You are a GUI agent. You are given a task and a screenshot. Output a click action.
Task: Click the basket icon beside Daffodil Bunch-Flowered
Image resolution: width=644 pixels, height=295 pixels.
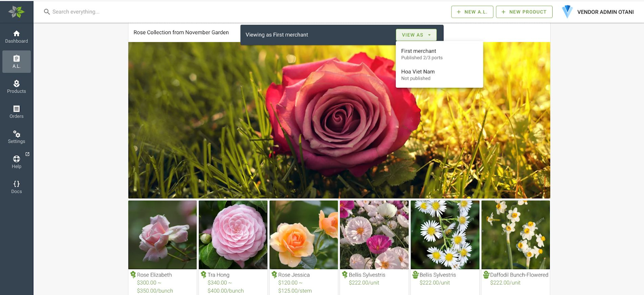point(486,274)
